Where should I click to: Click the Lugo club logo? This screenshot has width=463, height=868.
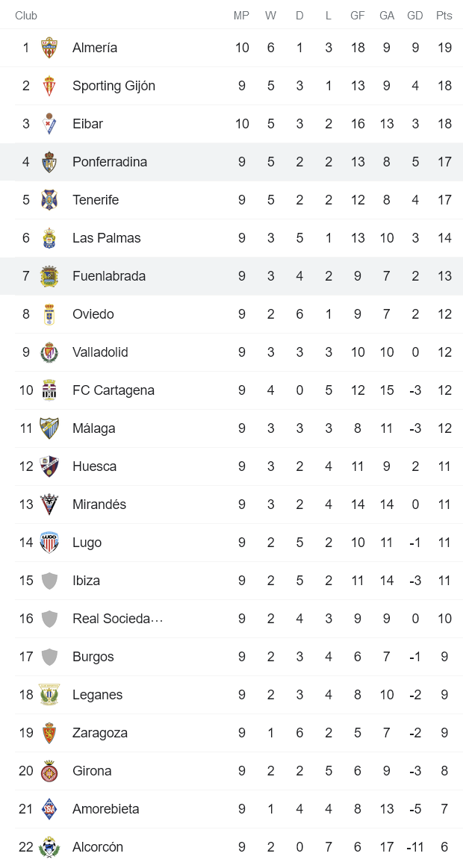click(49, 543)
